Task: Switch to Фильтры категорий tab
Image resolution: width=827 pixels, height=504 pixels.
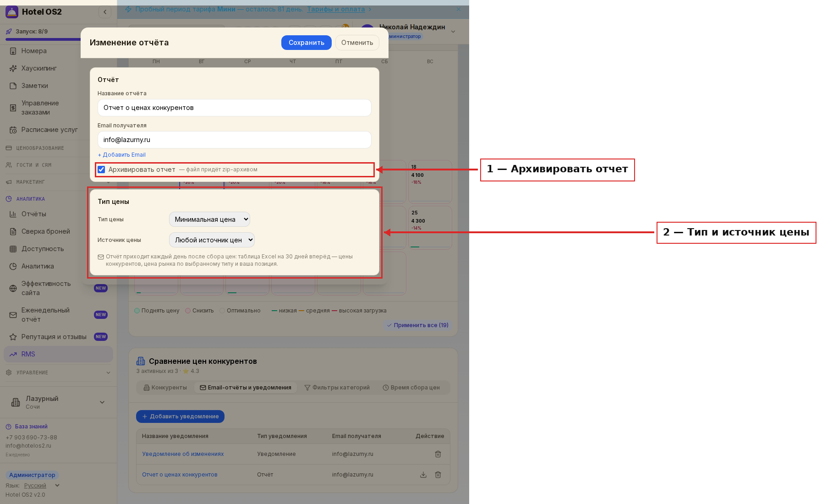Action: [x=337, y=388]
